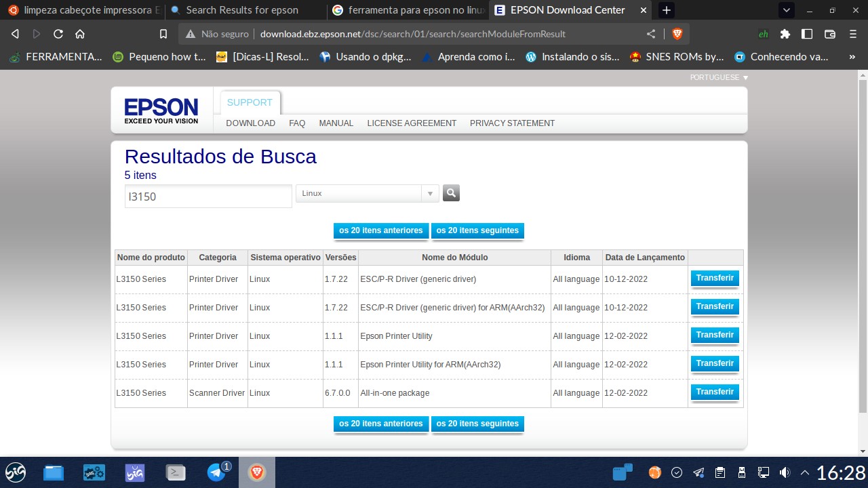Open the extensions puzzle piece icon
The image size is (868, 488).
click(785, 34)
